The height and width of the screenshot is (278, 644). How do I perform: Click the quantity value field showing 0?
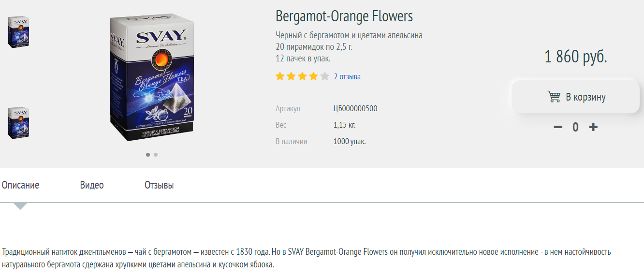click(575, 127)
